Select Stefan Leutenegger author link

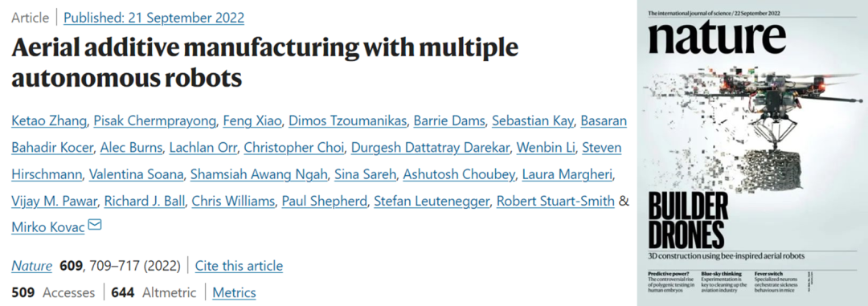coord(432,201)
